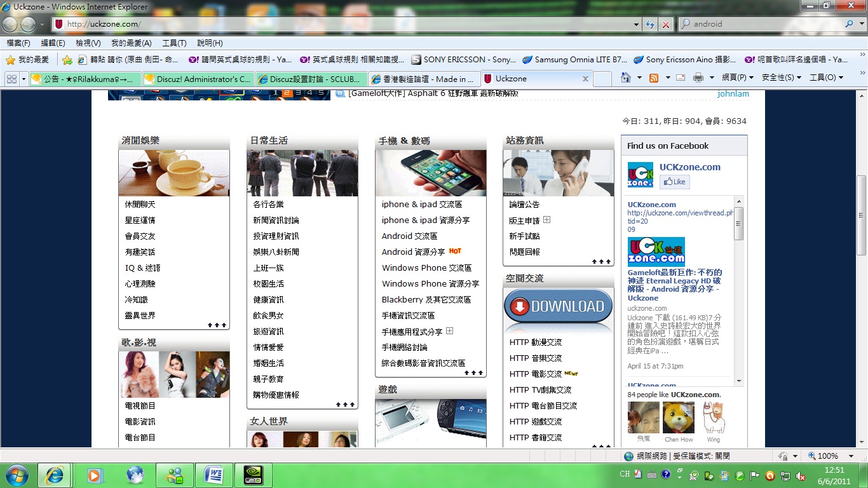Open 編輯(E) edit menu
868x488 pixels.
tap(53, 43)
